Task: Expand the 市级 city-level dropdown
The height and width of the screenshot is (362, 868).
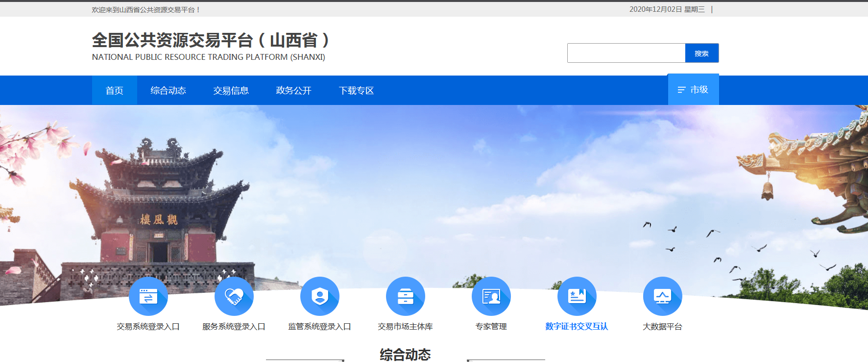Action: 693,89
